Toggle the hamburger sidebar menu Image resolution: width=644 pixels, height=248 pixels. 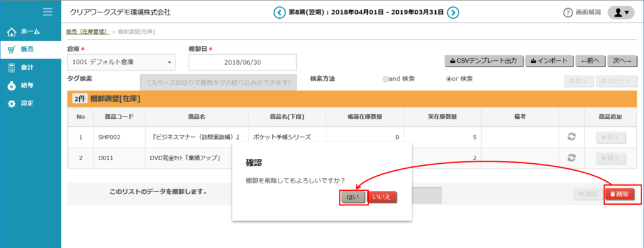[x=48, y=13]
